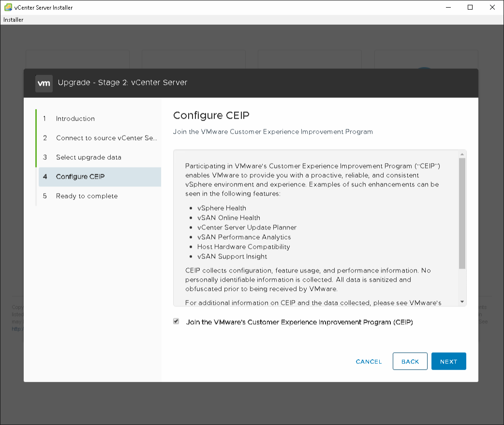This screenshot has height=425, width=504.
Task: Close the vCenter Server Installer window
Action: coord(492,7)
